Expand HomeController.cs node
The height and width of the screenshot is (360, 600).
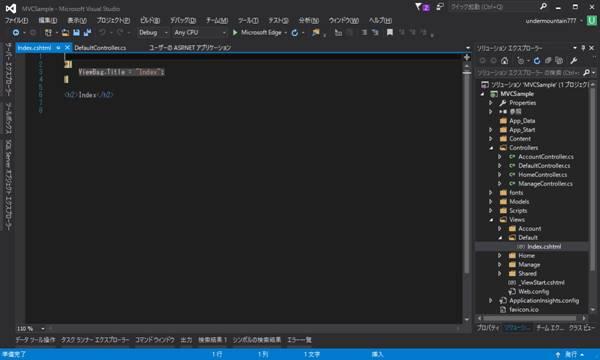[500, 174]
